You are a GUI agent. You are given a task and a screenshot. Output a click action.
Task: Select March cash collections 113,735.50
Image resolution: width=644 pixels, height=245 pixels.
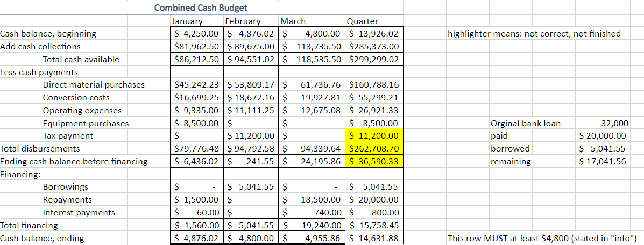click(x=313, y=46)
